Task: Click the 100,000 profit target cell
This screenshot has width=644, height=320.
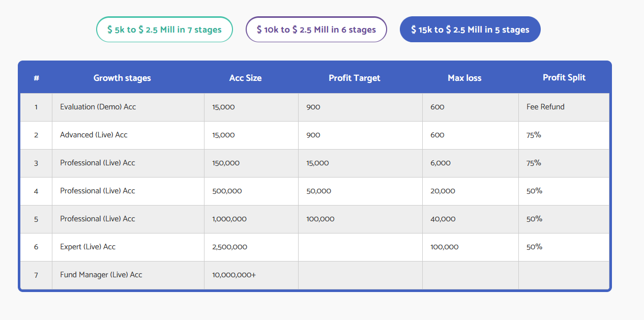Action: 320,219
